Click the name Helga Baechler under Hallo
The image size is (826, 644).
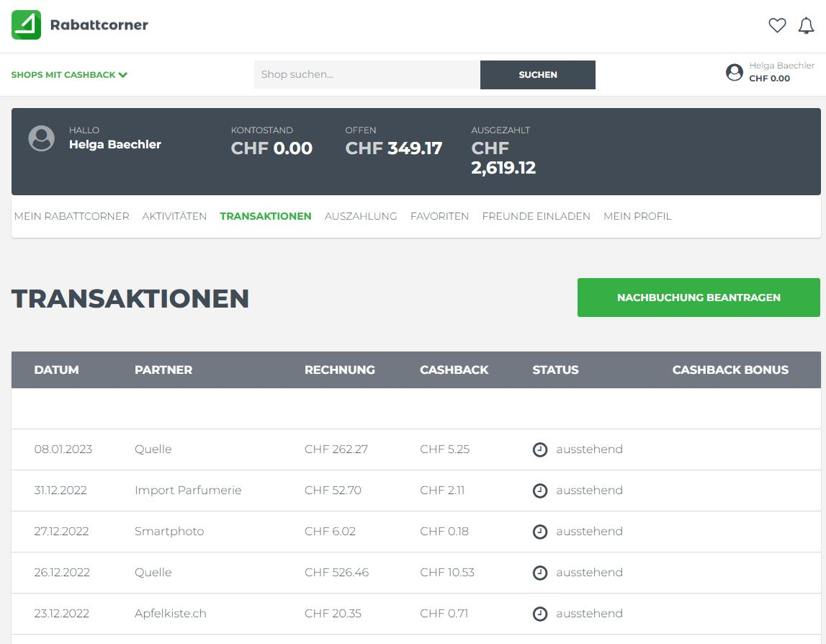point(115,144)
